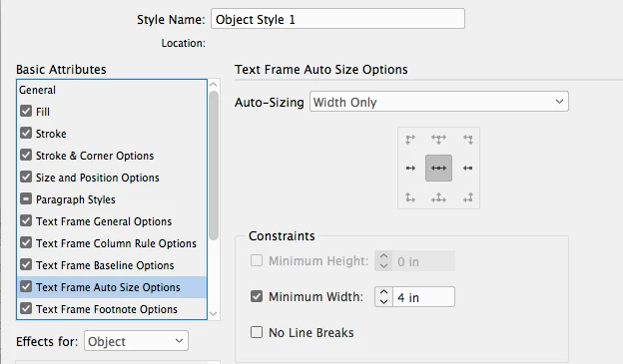Open Text Frame Column Rule Options settings

pos(117,243)
